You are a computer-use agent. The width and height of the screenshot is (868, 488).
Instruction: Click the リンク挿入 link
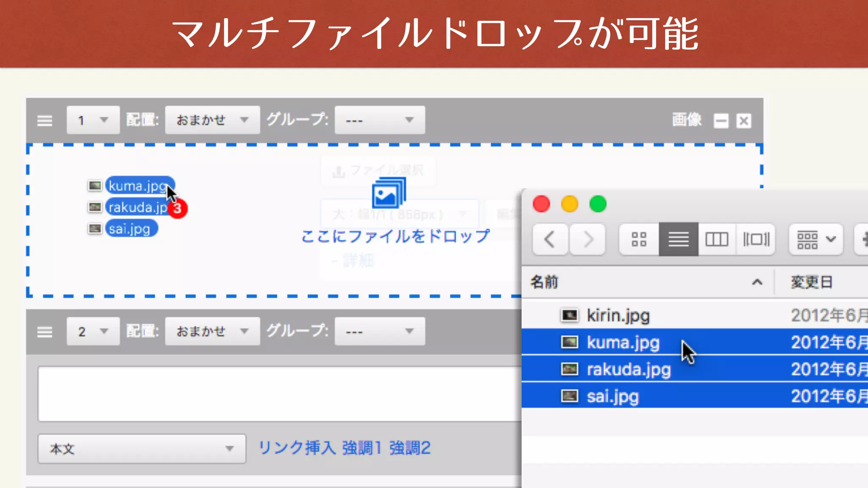pos(297,448)
